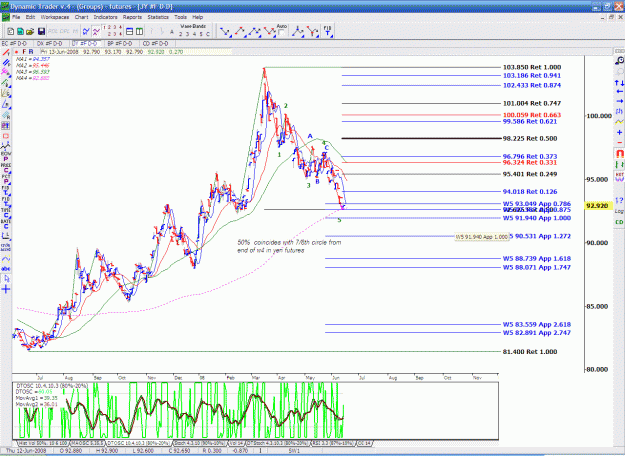Toggle the Auto checkbox in toolbar
The height and width of the screenshot is (456, 625).
pyautogui.click(x=282, y=32)
